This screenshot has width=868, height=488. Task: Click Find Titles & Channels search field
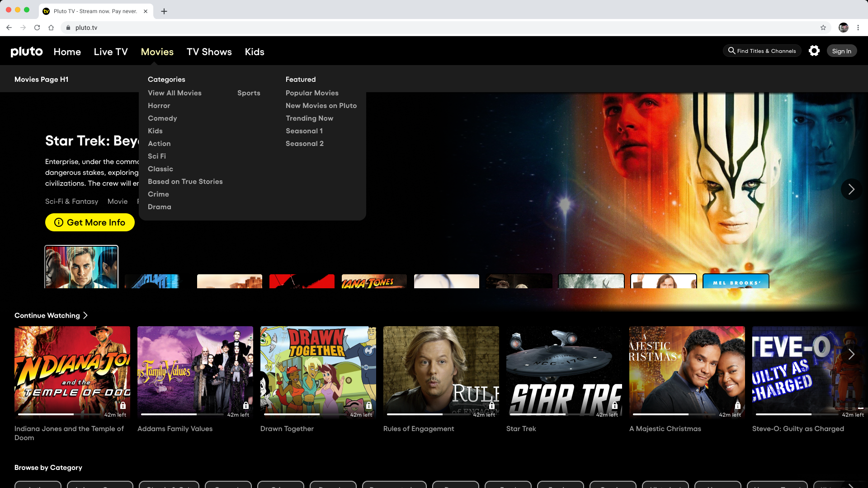click(762, 51)
